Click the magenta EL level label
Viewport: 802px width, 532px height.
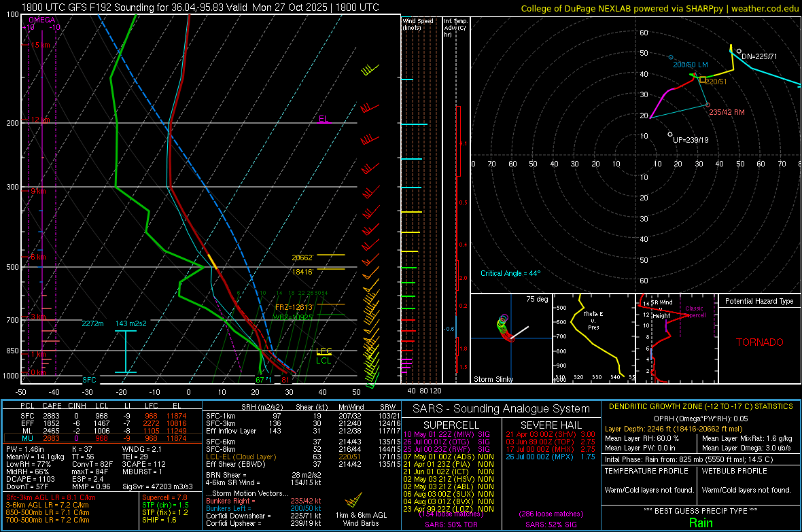[x=324, y=119]
